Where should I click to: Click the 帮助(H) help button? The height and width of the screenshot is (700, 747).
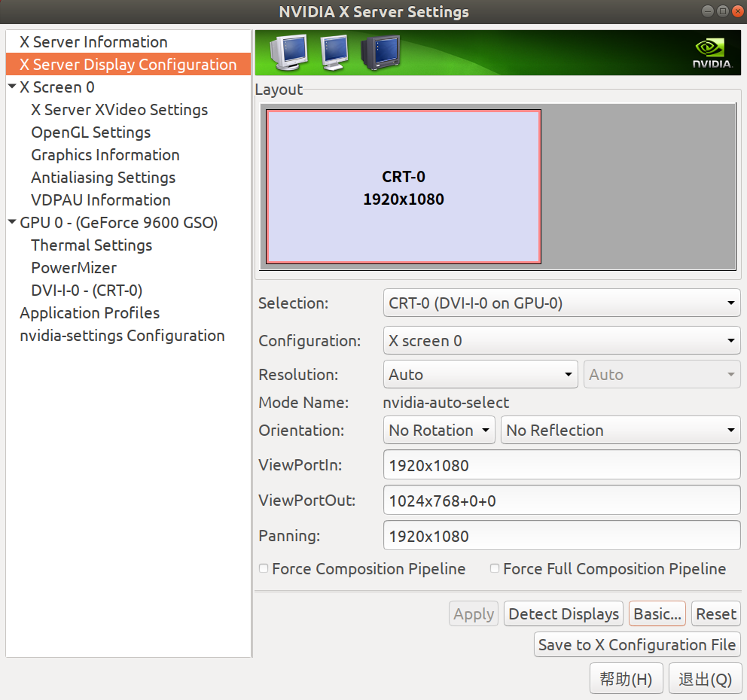coord(626,679)
